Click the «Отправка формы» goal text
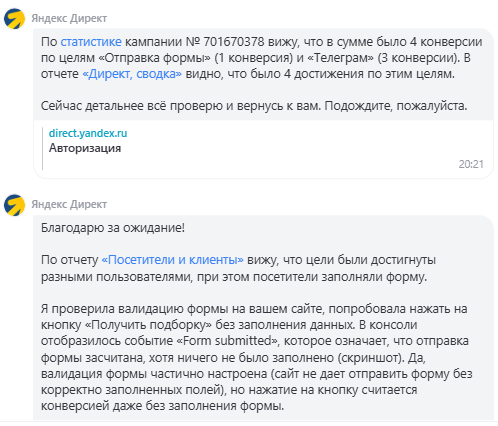Screen dimensions: 498x426 [x=154, y=58]
